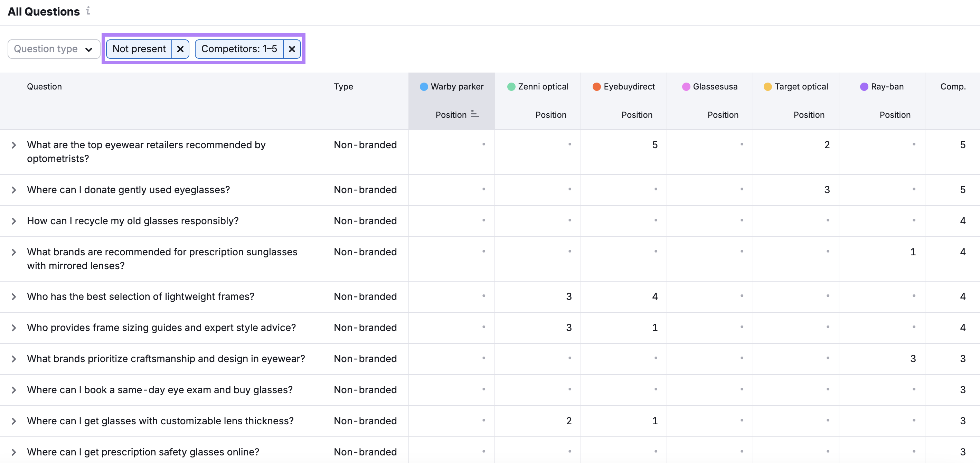The image size is (980, 463).
Task: Expand the top eyewear retailers question row
Action: coord(14,145)
